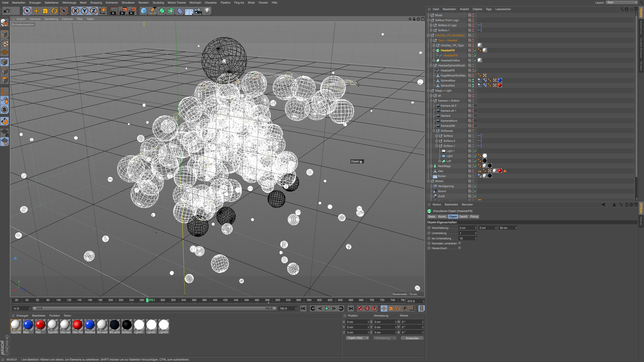Select the Rotate tool

coord(54,11)
